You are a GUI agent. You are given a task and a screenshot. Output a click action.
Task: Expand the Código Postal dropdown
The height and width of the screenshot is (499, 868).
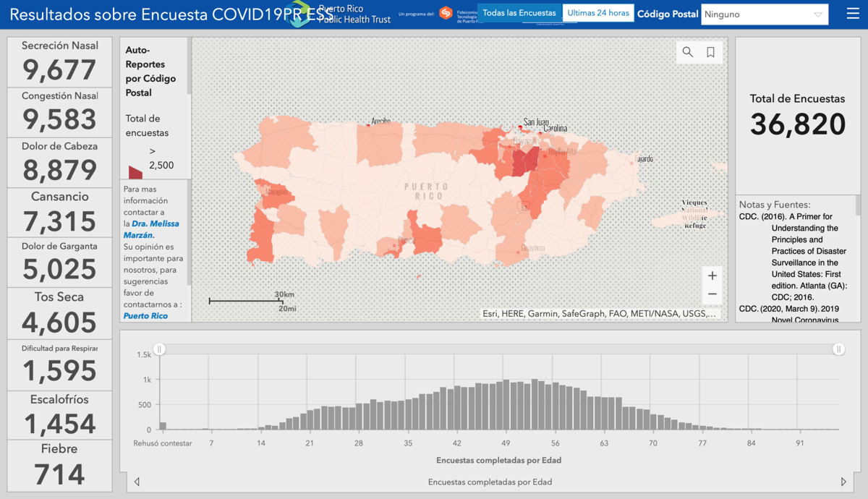click(817, 14)
